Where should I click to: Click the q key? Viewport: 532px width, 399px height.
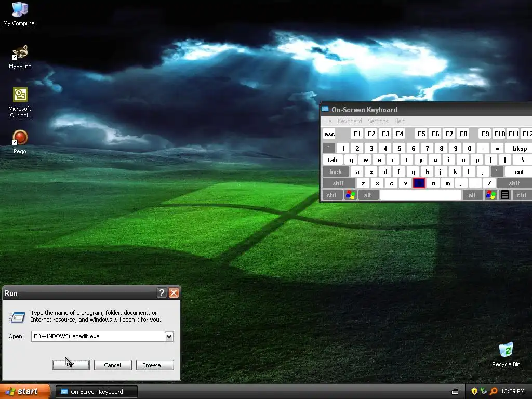pos(351,160)
